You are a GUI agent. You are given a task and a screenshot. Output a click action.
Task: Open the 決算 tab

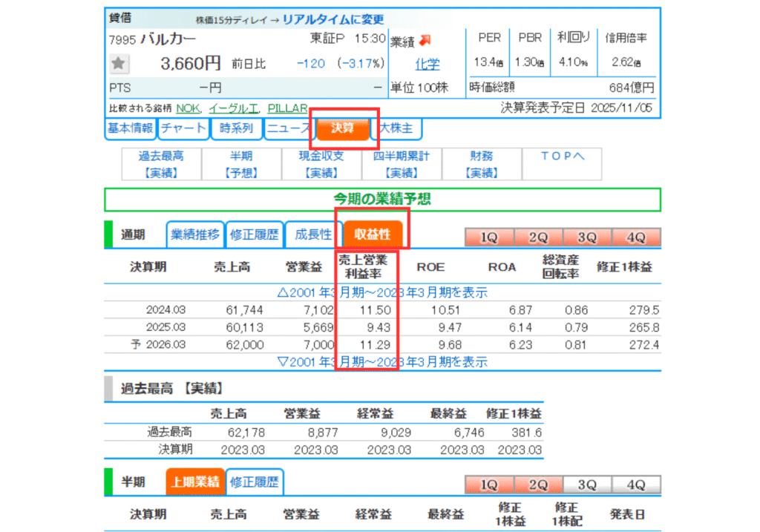click(x=343, y=128)
